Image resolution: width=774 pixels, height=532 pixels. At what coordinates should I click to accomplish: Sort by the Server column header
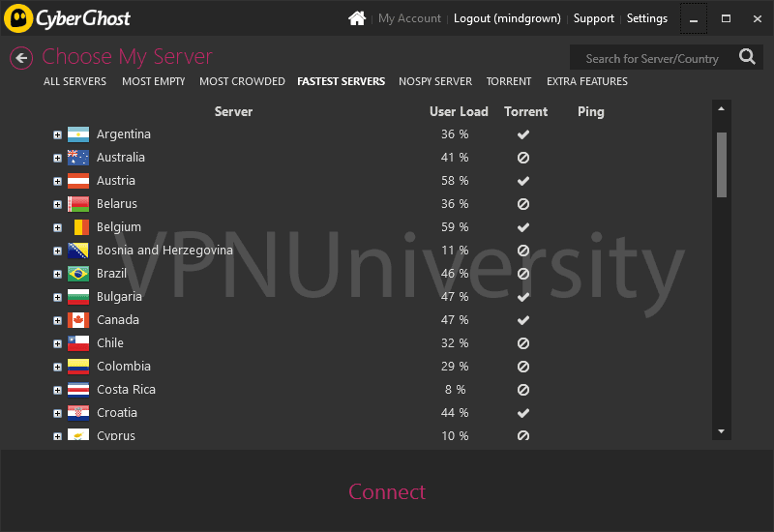pos(233,111)
